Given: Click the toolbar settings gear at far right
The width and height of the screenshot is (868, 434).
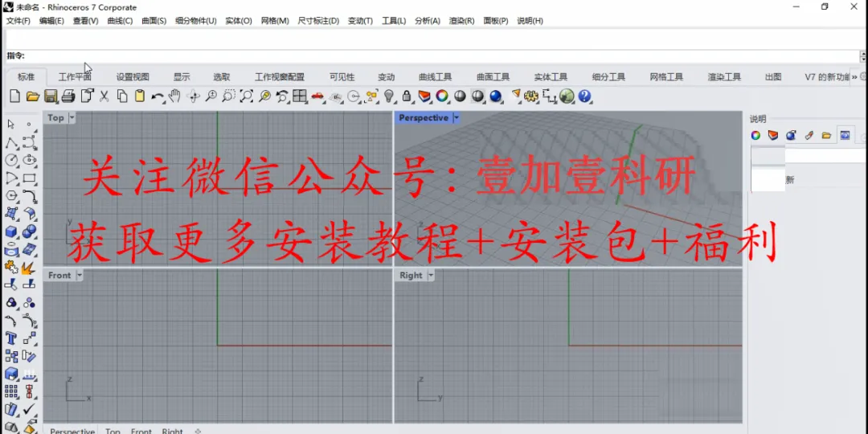Looking at the screenshot, I should [x=863, y=77].
